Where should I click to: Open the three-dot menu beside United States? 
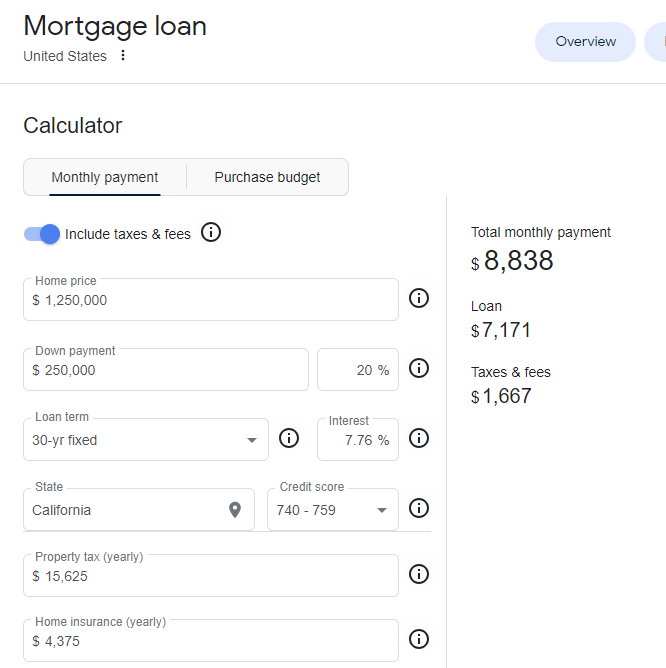(123, 55)
